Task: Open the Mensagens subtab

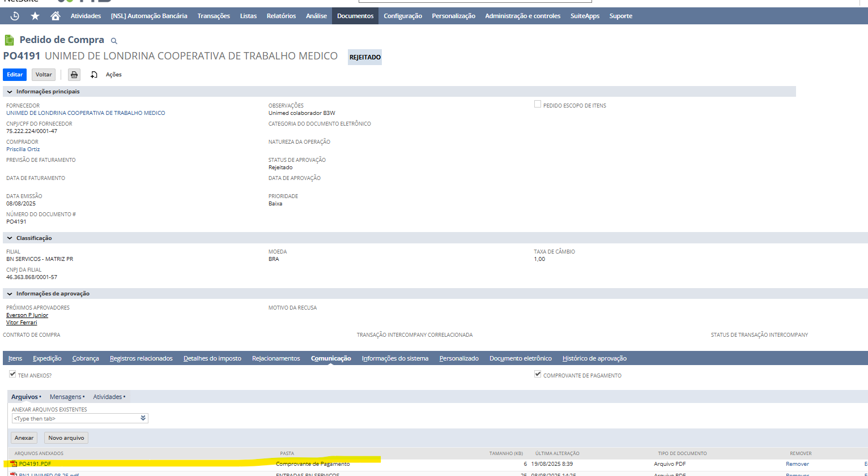Action: (66, 397)
